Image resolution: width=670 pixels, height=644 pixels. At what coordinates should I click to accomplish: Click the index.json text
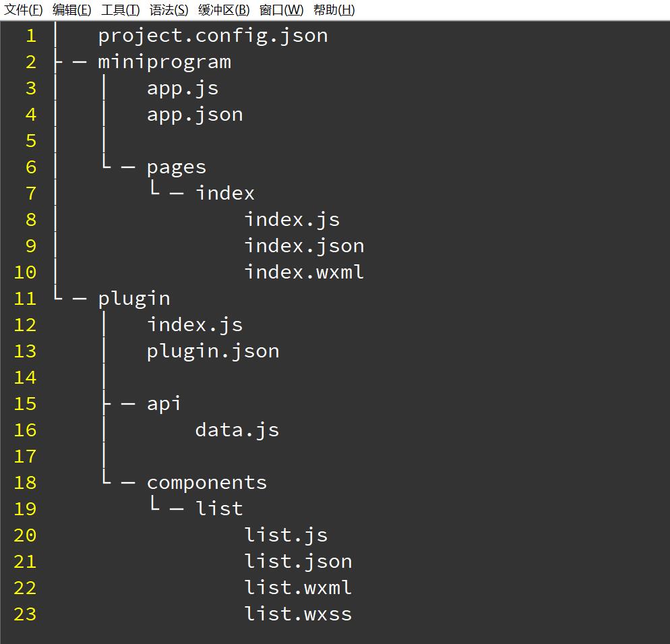[304, 246]
